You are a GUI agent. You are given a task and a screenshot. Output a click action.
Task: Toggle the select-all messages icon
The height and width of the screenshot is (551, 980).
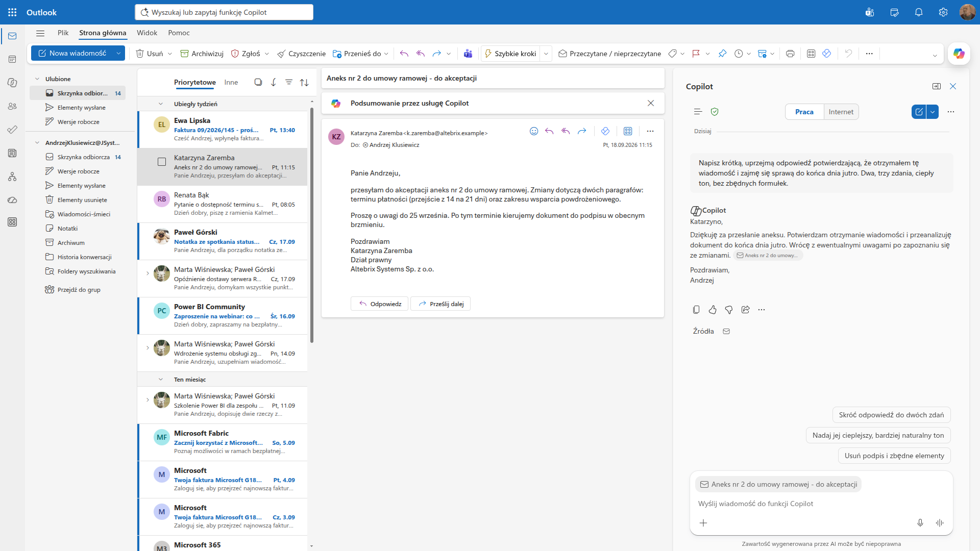[x=258, y=82]
